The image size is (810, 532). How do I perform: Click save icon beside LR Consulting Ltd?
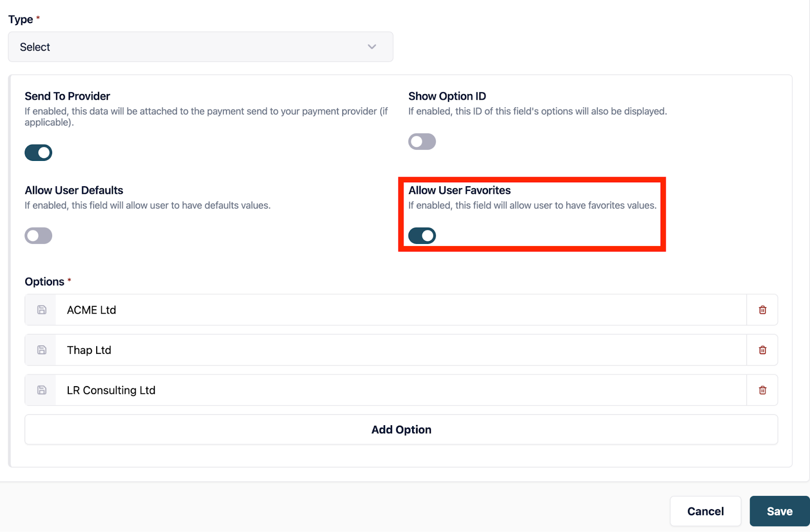(x=42, y=390)
